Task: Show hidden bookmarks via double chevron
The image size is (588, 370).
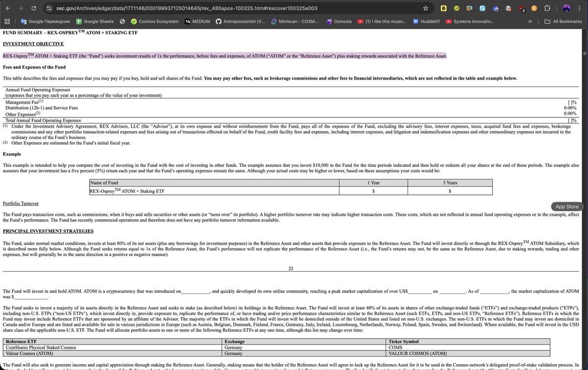Action: (530, 22)
